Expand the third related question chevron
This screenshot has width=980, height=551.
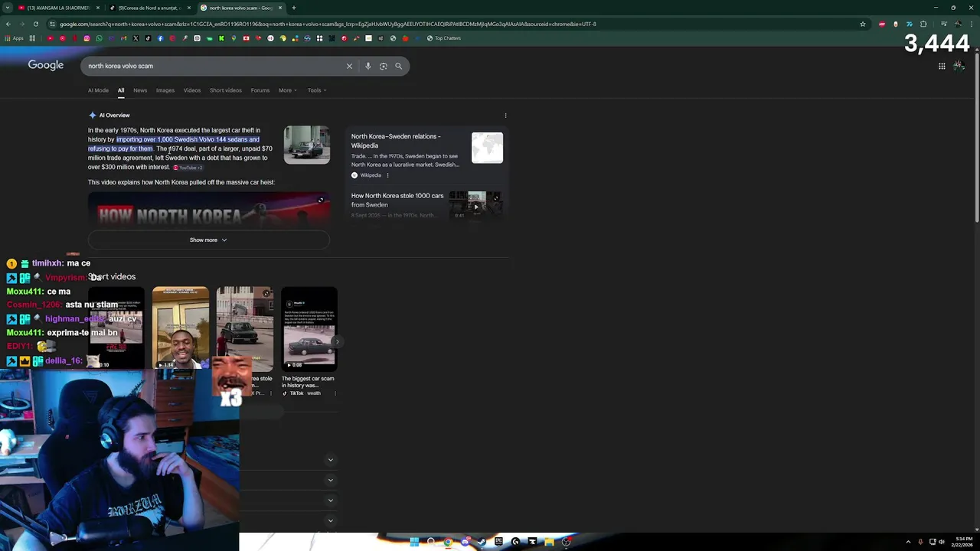point(330,500)
